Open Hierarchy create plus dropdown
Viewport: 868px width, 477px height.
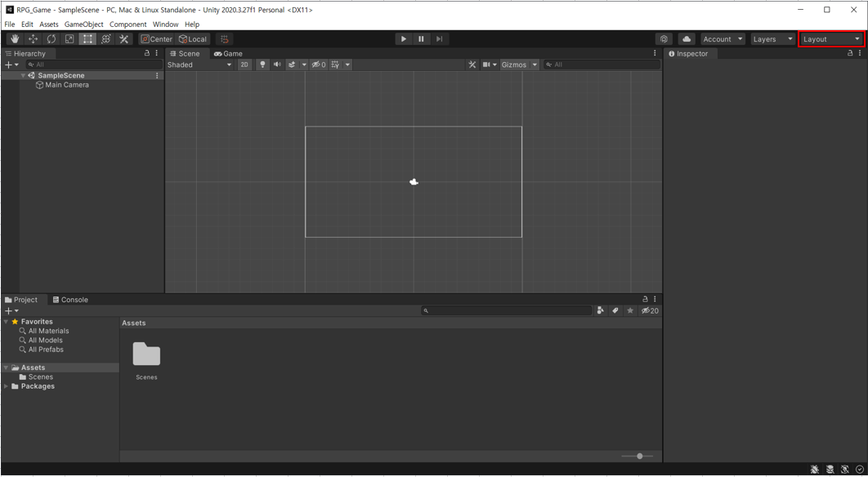coord(11,65)
